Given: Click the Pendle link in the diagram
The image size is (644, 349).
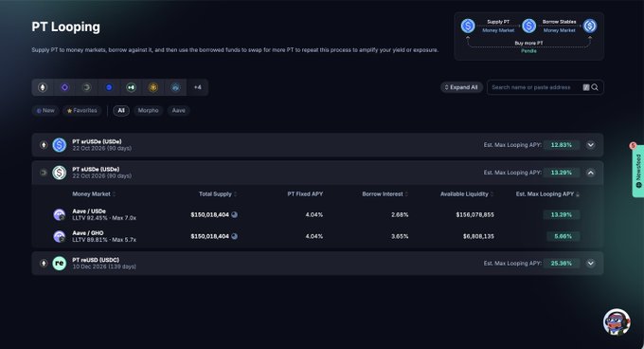Looking at the screenshot, I should (528, 51).
